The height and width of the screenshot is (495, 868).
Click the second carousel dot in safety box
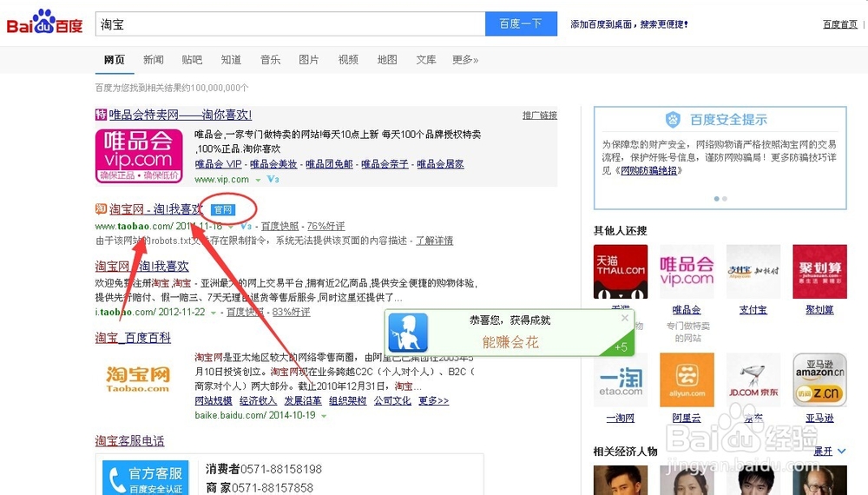pos(725,198)
